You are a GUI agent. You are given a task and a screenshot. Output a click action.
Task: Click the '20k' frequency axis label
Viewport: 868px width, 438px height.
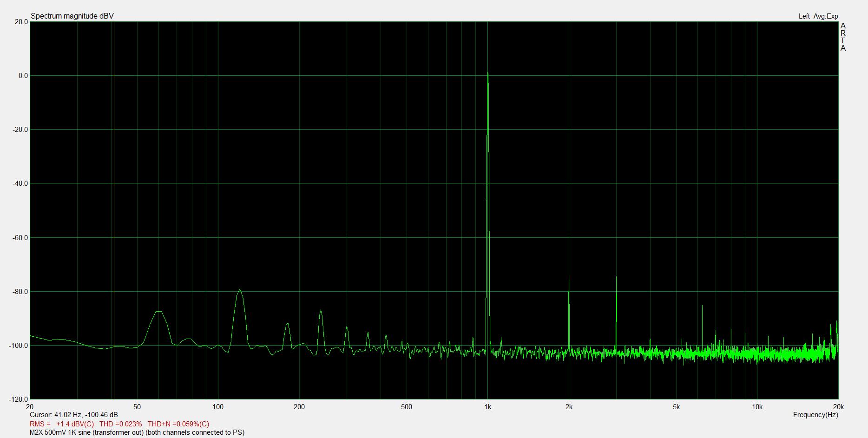[838, 407]
